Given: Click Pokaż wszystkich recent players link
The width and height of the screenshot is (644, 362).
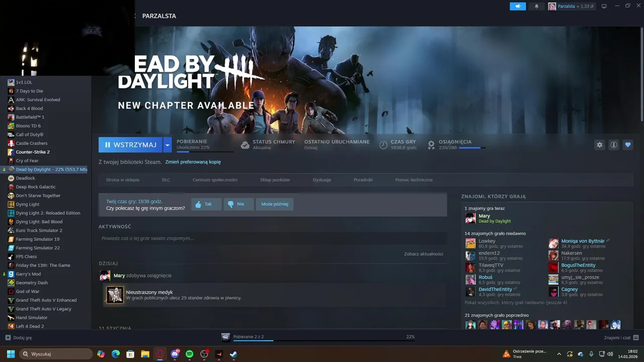Looking at the screenshot, I should click(516, 303).
